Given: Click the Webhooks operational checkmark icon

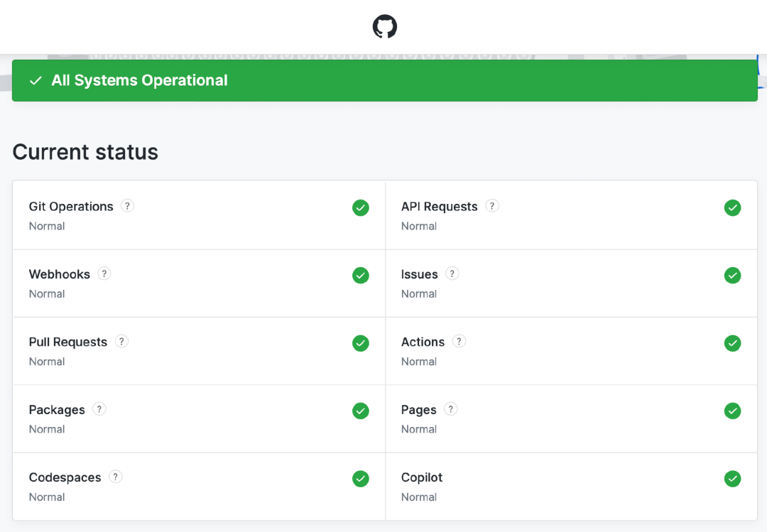Looking at the screenshot, I should point(360,276).
